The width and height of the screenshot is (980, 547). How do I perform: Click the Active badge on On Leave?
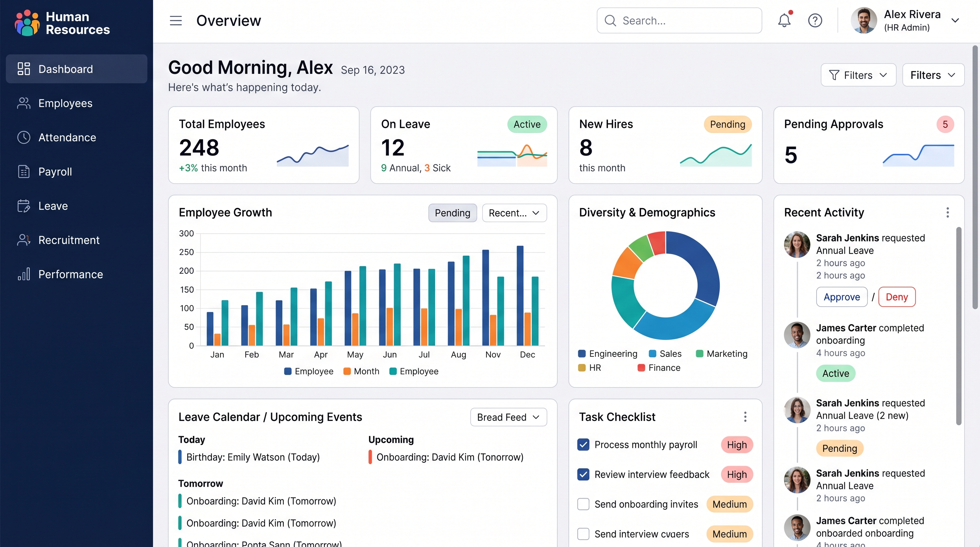tap(527, 124)
